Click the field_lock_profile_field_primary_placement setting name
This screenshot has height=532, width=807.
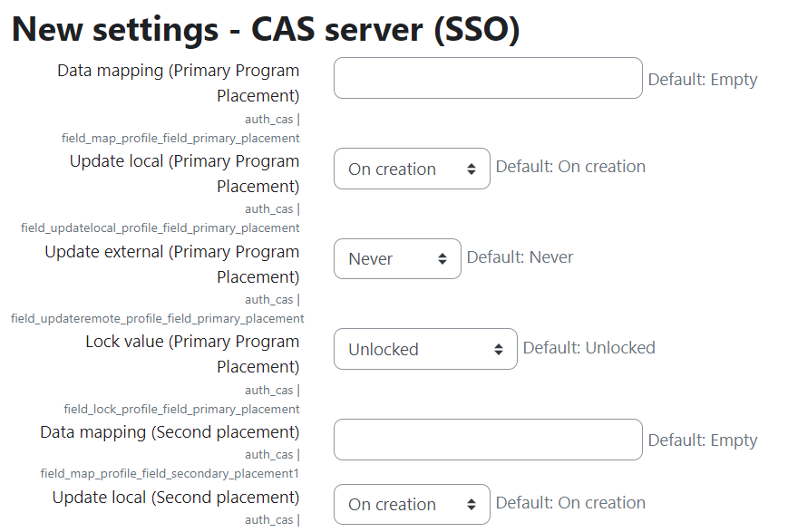pyautogui.click(x=181, y=409)
